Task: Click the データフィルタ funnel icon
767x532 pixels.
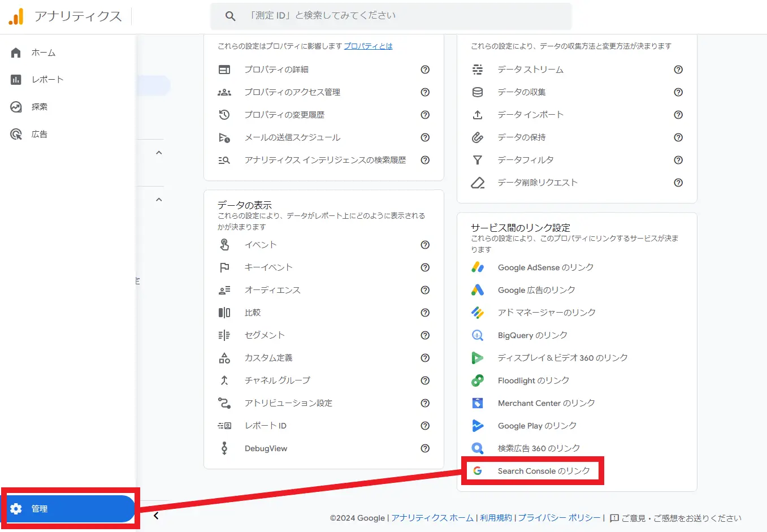Action: click(x=478, y=160)
